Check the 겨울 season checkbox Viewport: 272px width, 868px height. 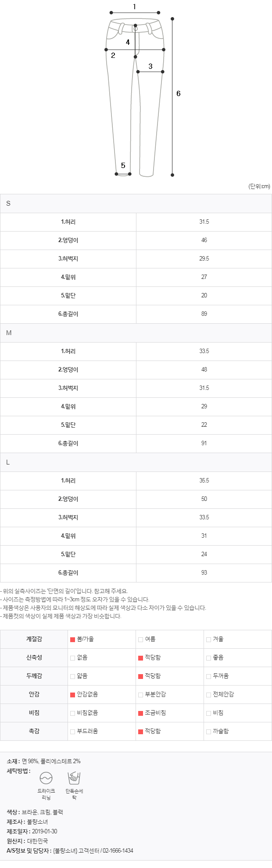(x=209, y=639)
